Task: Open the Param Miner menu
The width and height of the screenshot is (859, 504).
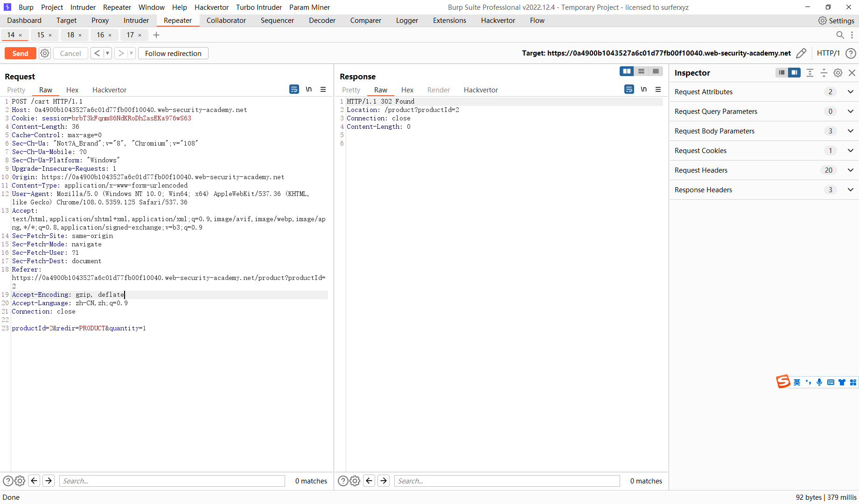Action: click(x=309, y=7)
